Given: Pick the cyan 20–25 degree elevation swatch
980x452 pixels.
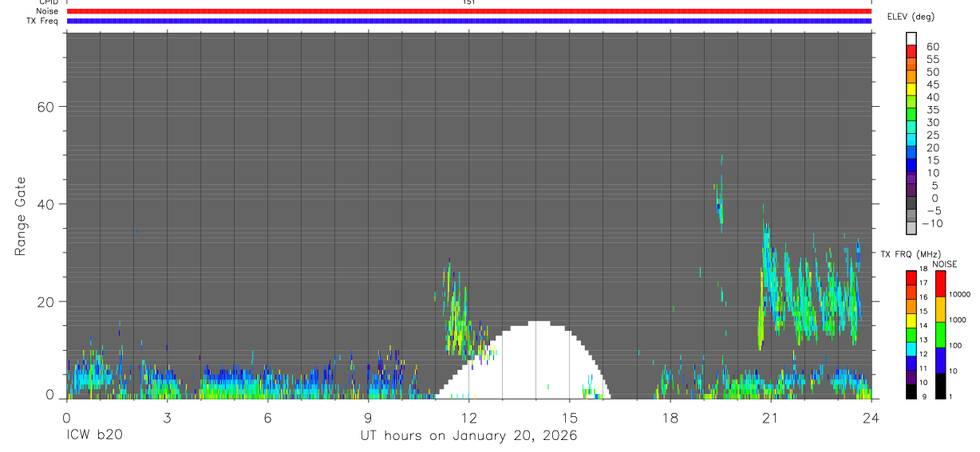Looking at the screenshot, I should point(911,140).
